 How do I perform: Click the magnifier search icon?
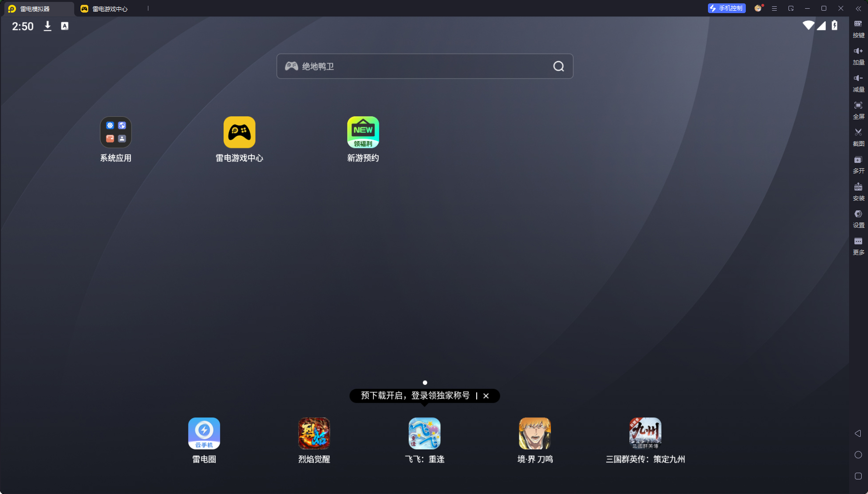coord(559,66)
